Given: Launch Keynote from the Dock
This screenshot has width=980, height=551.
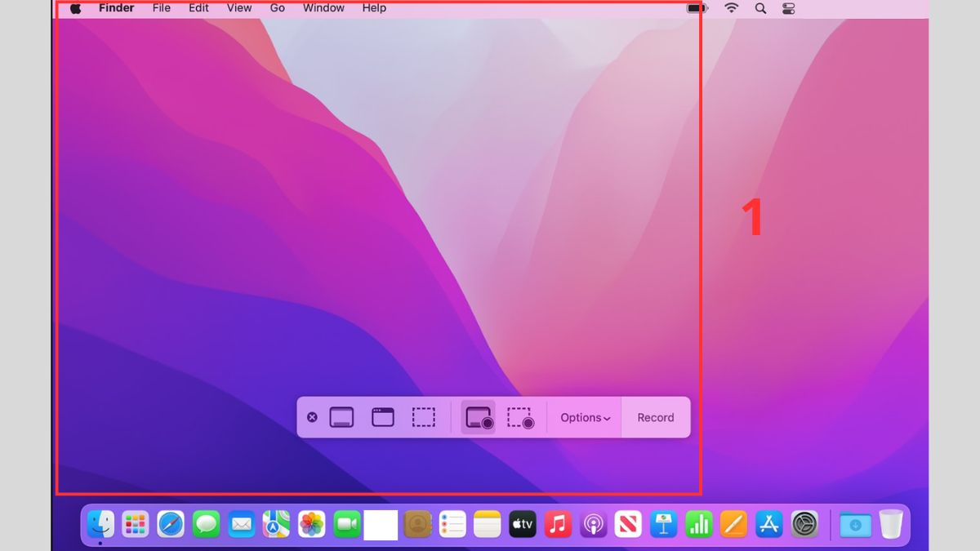Looking at the screenshot, I should click(663, 525).
